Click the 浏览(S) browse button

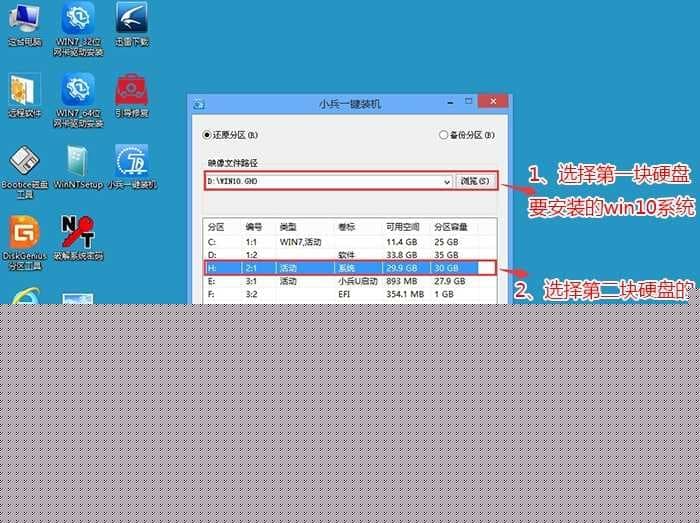[475, 181]
